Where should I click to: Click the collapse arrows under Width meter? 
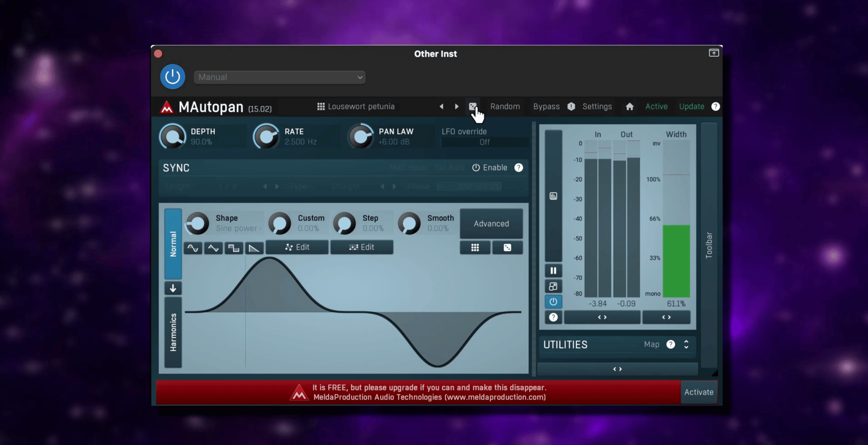(666, 317)
